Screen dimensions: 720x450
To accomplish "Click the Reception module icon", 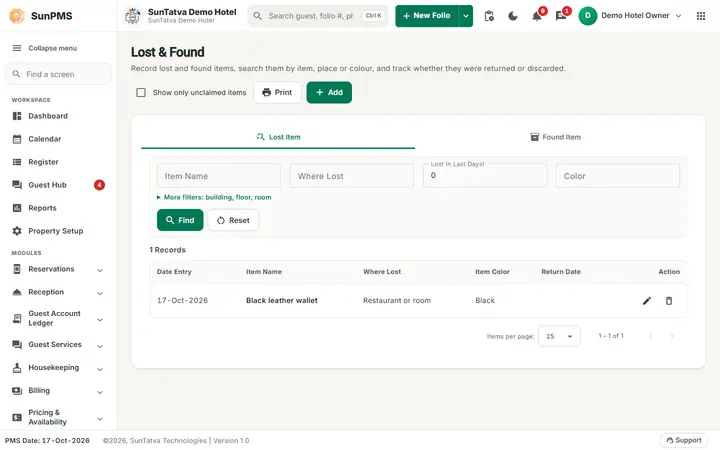I will pyautogui.click(x=17, y=292).
